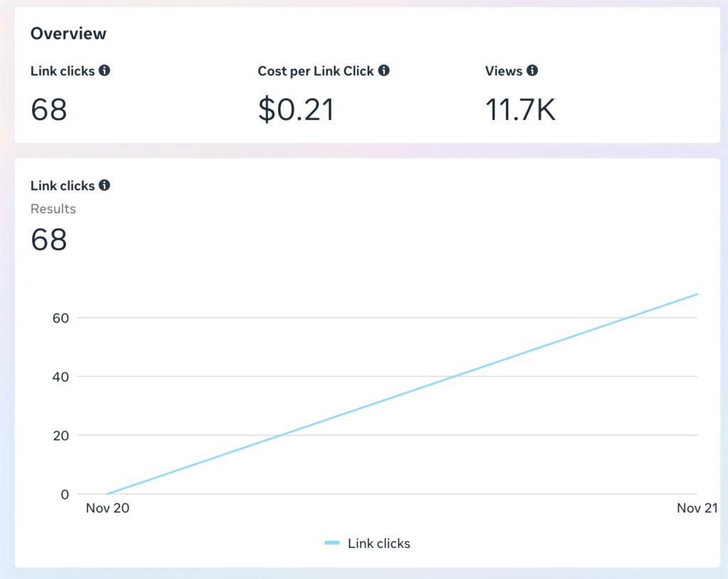
Task: Click info icon next to Cost per Link Click
Action: (x=384, y=70)
